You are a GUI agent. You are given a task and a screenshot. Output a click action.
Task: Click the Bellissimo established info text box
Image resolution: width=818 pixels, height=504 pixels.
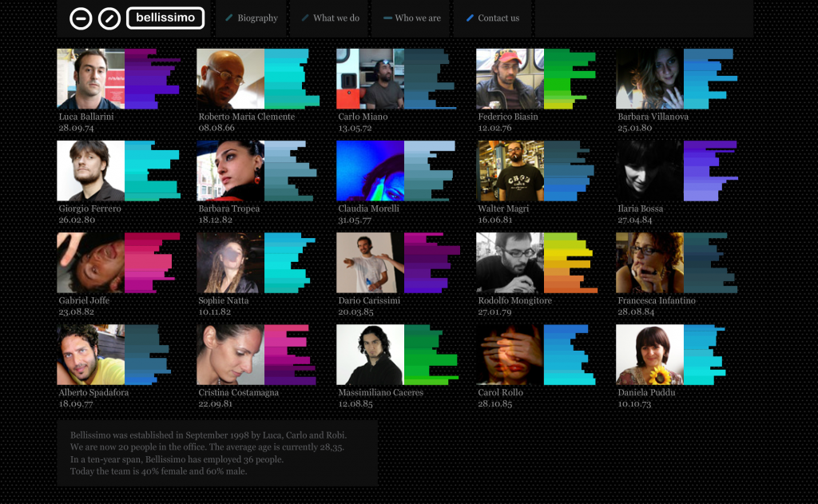(216, 453)
